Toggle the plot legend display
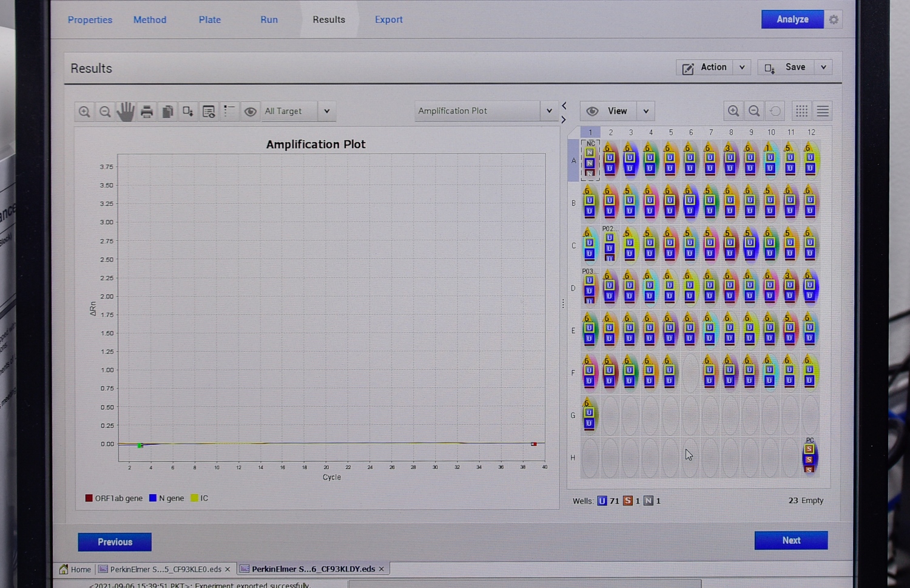 (229, 112)
